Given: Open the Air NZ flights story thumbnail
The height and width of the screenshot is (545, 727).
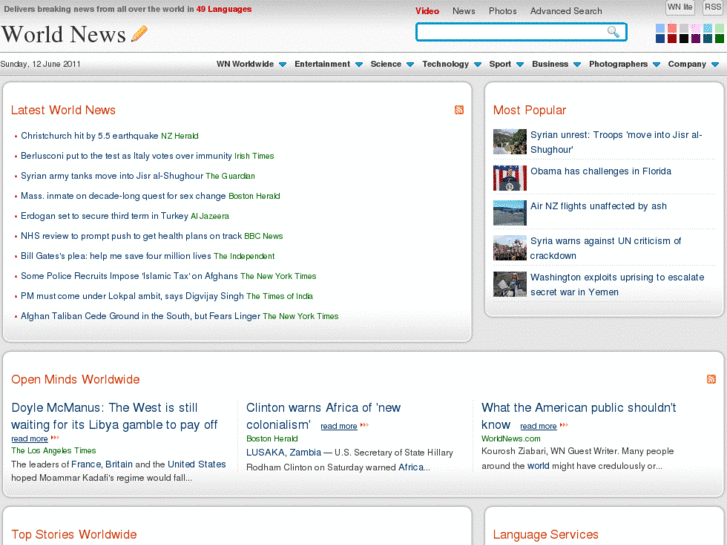Looking at the screenshot, I should [x=509, y=212].
